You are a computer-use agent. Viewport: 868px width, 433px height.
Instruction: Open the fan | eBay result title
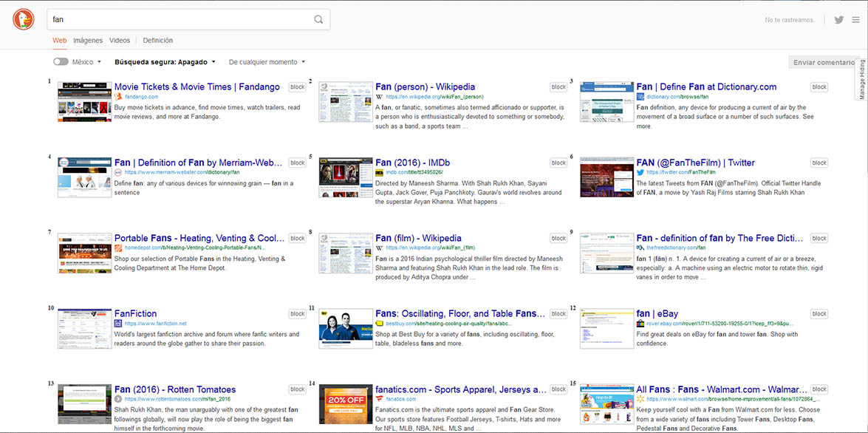click(x=657, y=314)
